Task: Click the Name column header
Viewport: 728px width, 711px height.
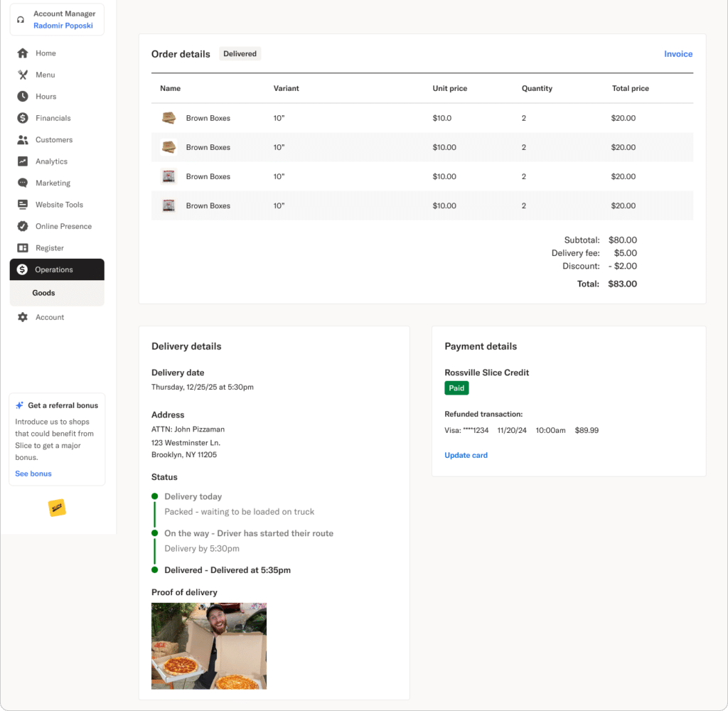Action: point(171,88)
